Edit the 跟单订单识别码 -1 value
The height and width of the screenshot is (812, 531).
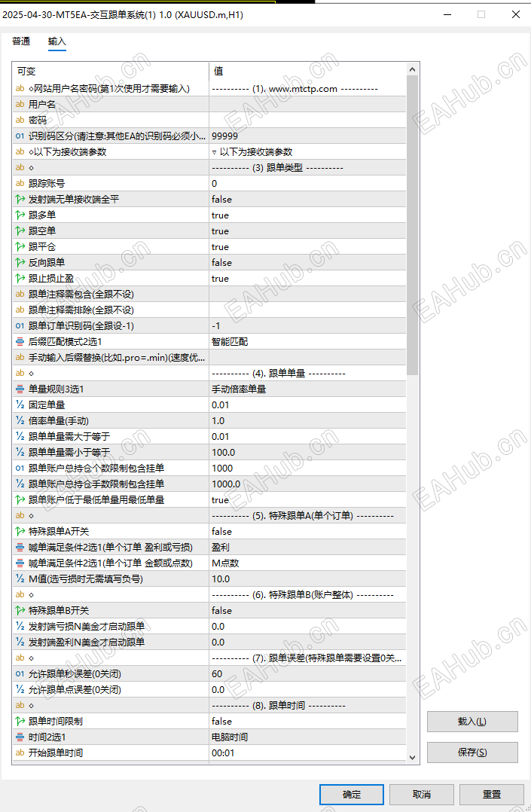[x=308, y=325]
